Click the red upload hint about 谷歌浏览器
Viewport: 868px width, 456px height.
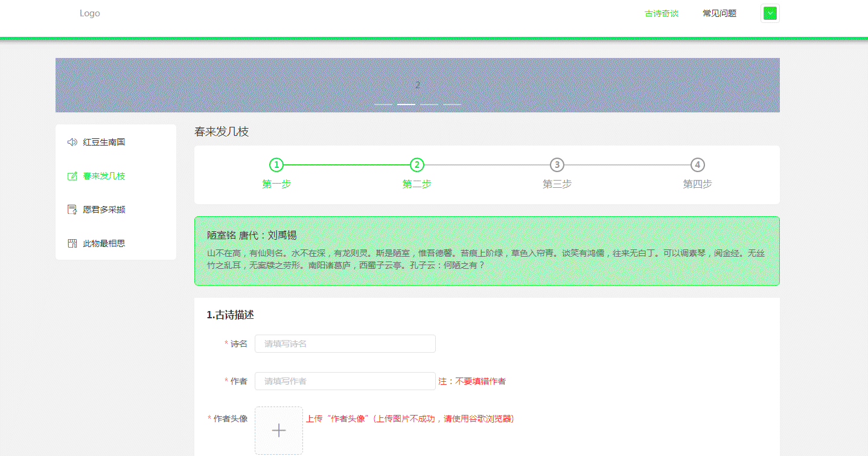(410, 419)
